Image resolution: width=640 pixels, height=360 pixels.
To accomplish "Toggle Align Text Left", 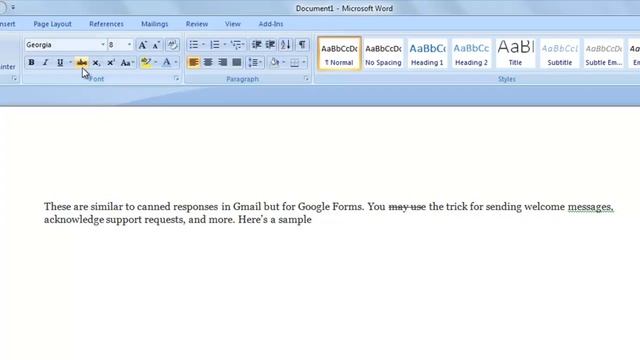I will point(193,62).
